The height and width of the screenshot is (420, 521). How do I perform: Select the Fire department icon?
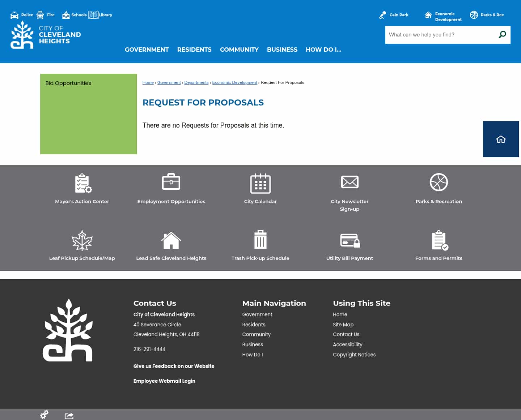[x=40, y=15]
